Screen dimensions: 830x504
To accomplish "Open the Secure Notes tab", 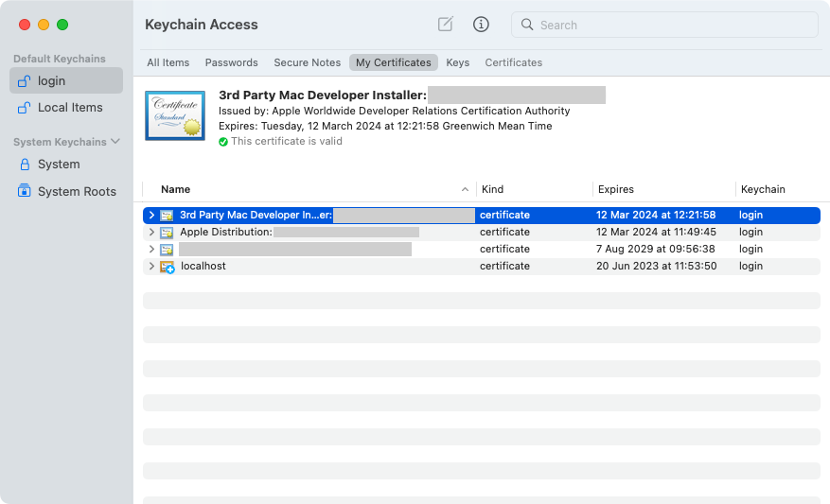I will coord(307,62).
